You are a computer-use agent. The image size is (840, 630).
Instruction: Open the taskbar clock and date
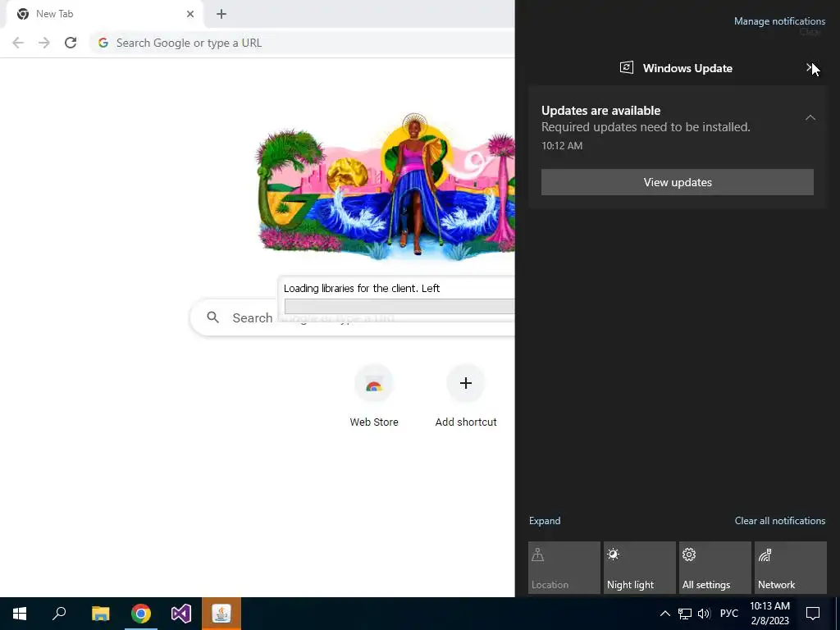coord(769,614)
